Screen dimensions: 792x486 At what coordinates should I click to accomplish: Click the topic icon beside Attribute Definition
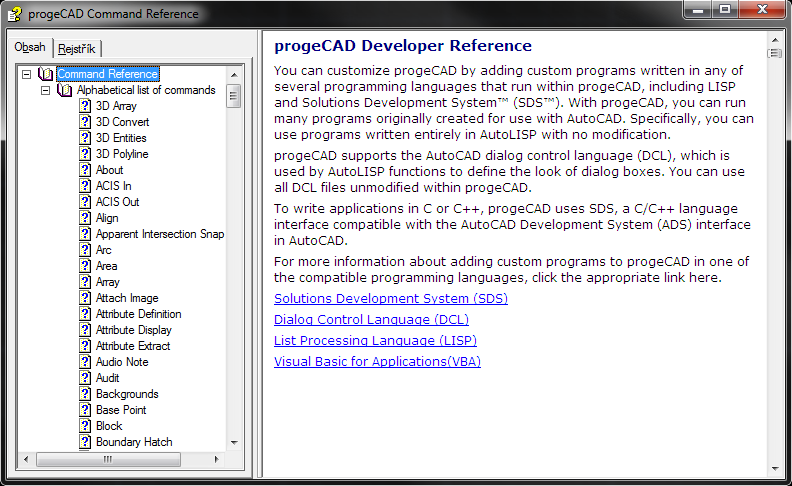[x=85, y=314]
